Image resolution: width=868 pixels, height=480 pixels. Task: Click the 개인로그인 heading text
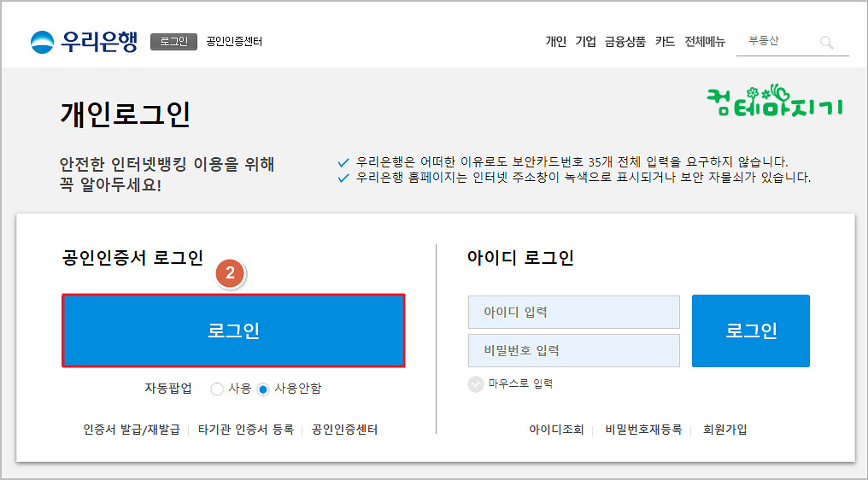point(125,114)
